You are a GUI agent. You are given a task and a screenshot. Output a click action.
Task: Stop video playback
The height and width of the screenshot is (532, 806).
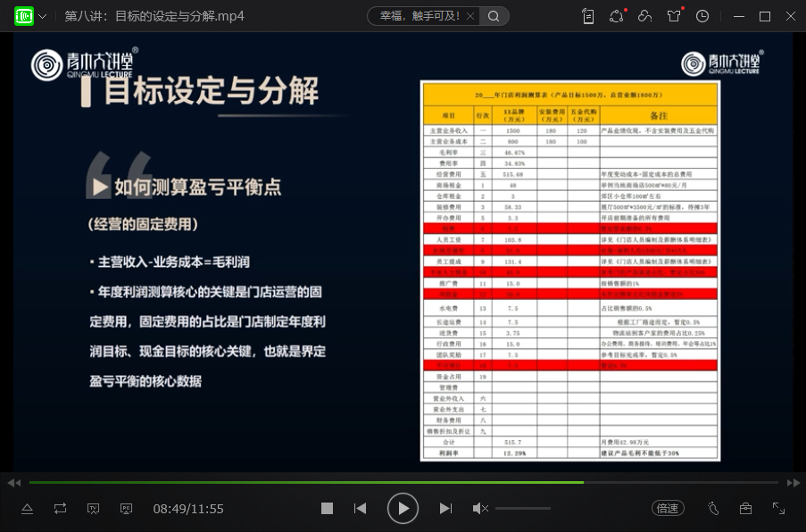pos(327,509)
